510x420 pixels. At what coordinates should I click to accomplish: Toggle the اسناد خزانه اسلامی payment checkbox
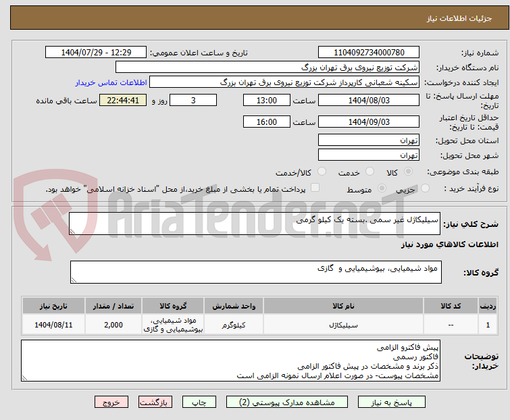[315, 188]
